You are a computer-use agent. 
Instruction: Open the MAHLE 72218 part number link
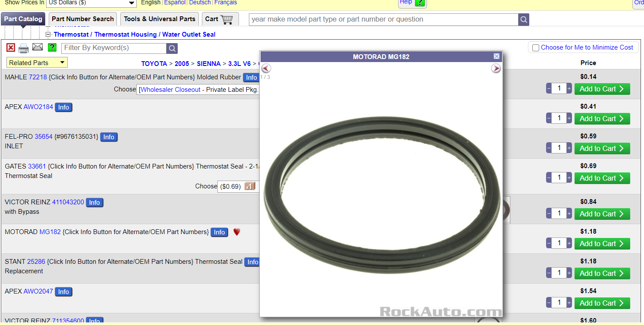click(x=38, y=77)
